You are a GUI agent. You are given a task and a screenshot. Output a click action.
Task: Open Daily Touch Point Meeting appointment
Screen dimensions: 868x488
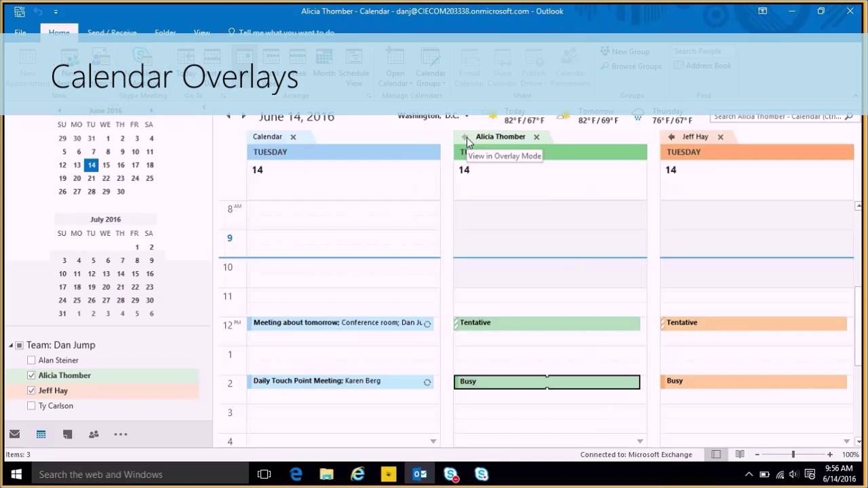[340, 382]
